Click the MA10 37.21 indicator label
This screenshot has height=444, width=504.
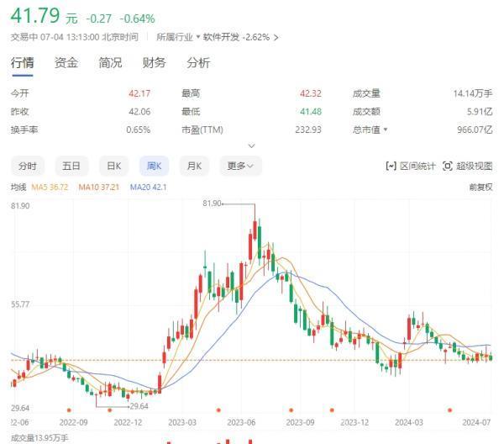click(98, 187)
